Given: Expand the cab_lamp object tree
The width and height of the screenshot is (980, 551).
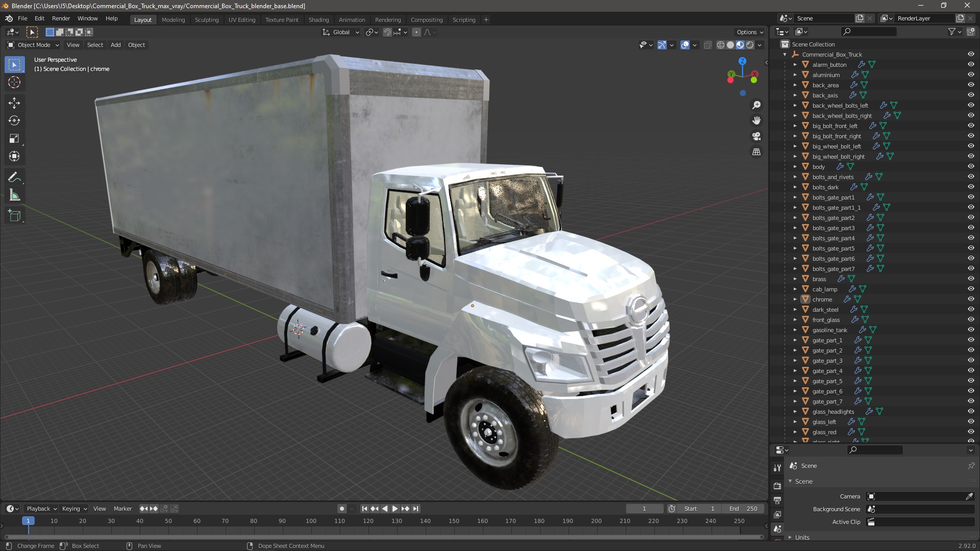Looking at the screenshot, I should [x=795, y=289].
